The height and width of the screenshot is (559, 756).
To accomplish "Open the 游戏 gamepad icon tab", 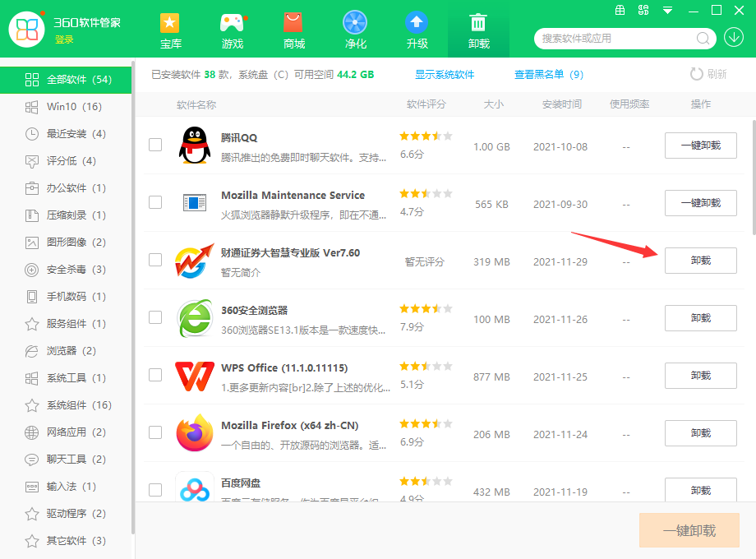I will tap(232, 31).
